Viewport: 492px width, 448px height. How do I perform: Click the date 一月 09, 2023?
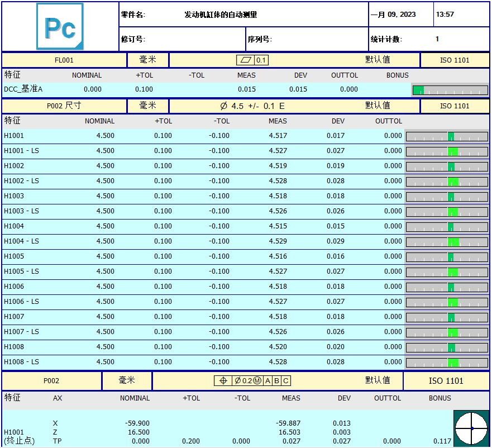coord(393,15)
